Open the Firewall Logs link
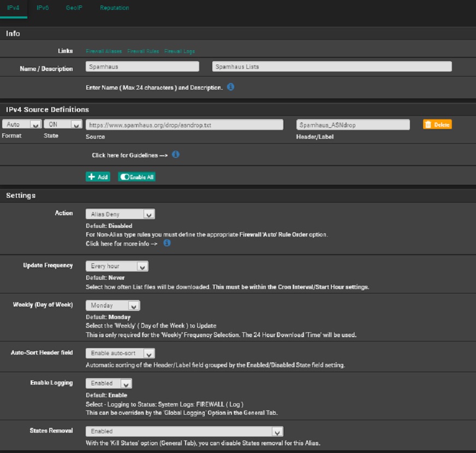Image resolution: width=476 pixels, height=453 pixels. 180,51
